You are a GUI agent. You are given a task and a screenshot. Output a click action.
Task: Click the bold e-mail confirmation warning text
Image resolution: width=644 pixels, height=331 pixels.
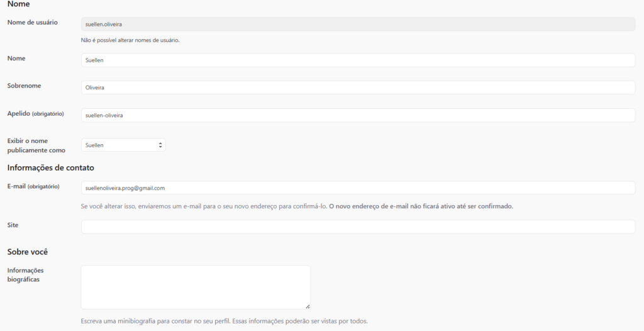(x=421, y=206)
